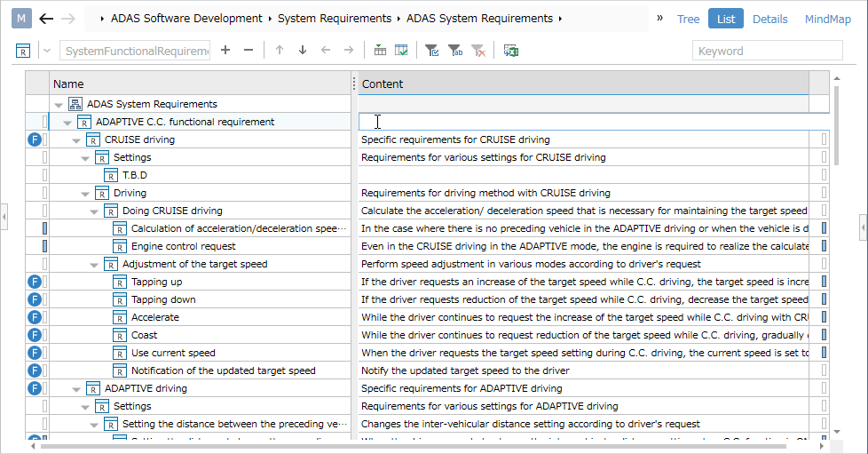This screenshot has width=868, height=454.
Task: Click the F badge on Use current speed row
Action: tap(35, 353)
